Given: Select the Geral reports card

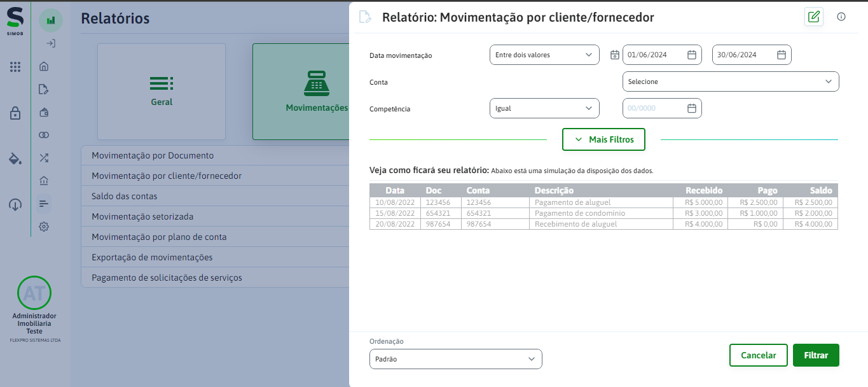Looking at the screenshot, I should (x=162, y=92).
